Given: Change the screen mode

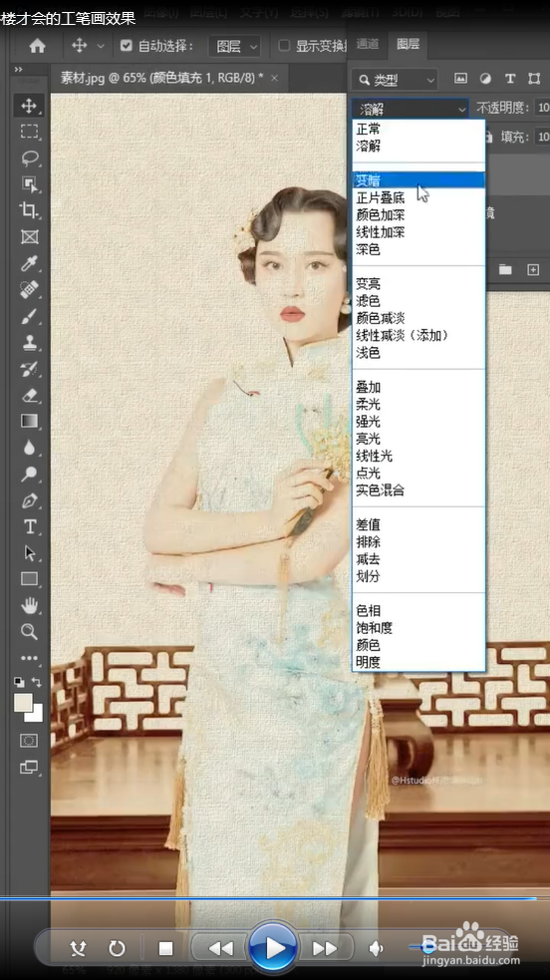Looking at the screenshot, I should pyautogui.click(x=29, y=767).
